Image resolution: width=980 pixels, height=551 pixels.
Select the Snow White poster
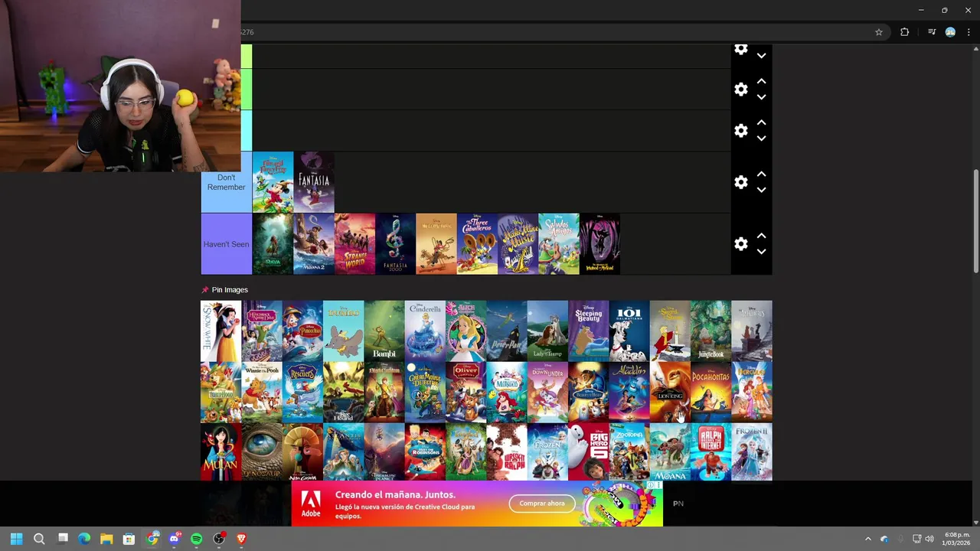coord(220,331)
